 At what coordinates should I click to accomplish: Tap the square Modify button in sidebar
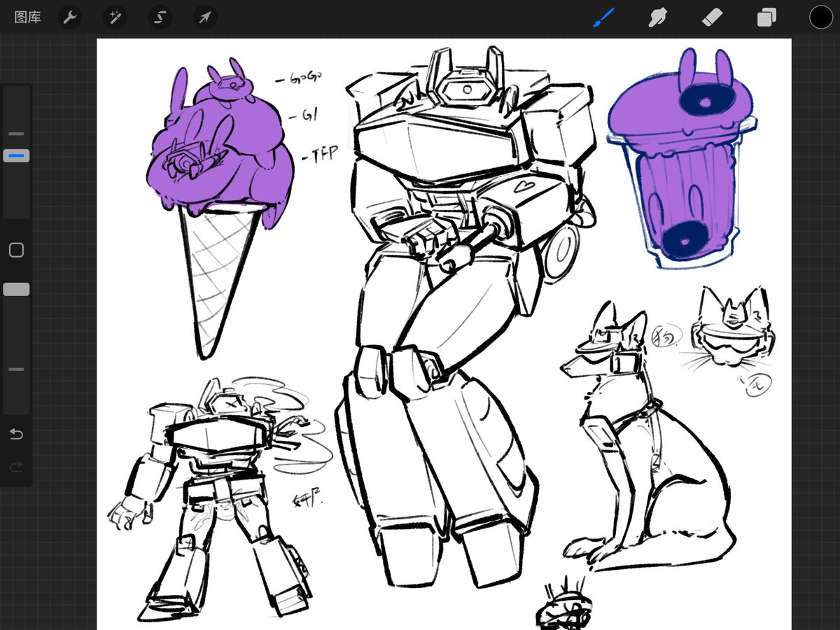[16, 250]
